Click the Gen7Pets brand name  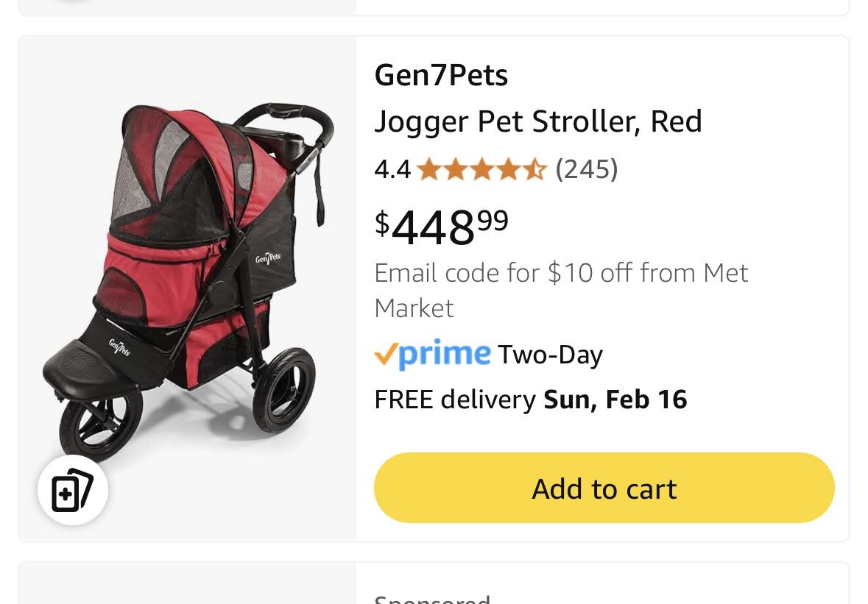pos(440,74)
